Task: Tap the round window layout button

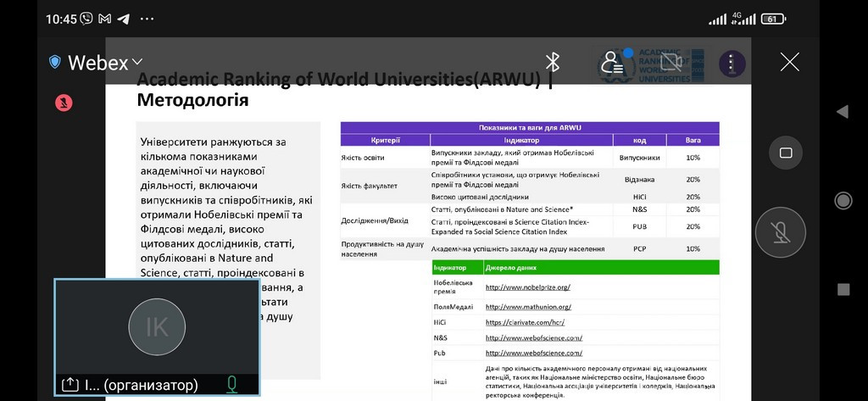Action: point(786,153)
